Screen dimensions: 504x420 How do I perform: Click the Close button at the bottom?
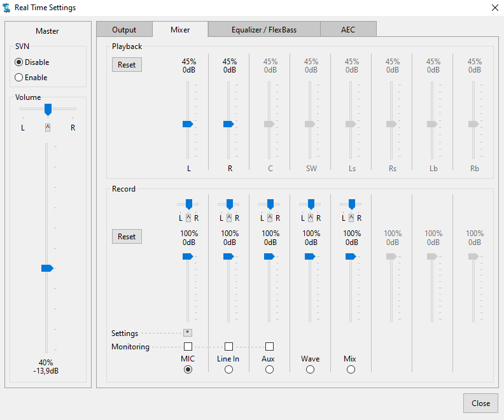point(480,403)
